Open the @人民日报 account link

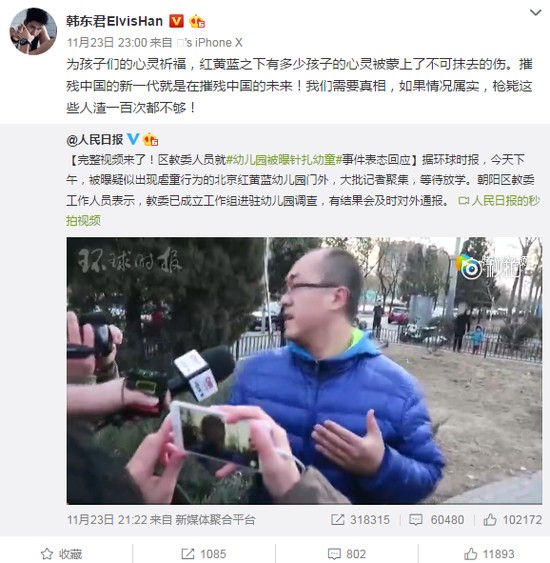(x=94, y=139)
